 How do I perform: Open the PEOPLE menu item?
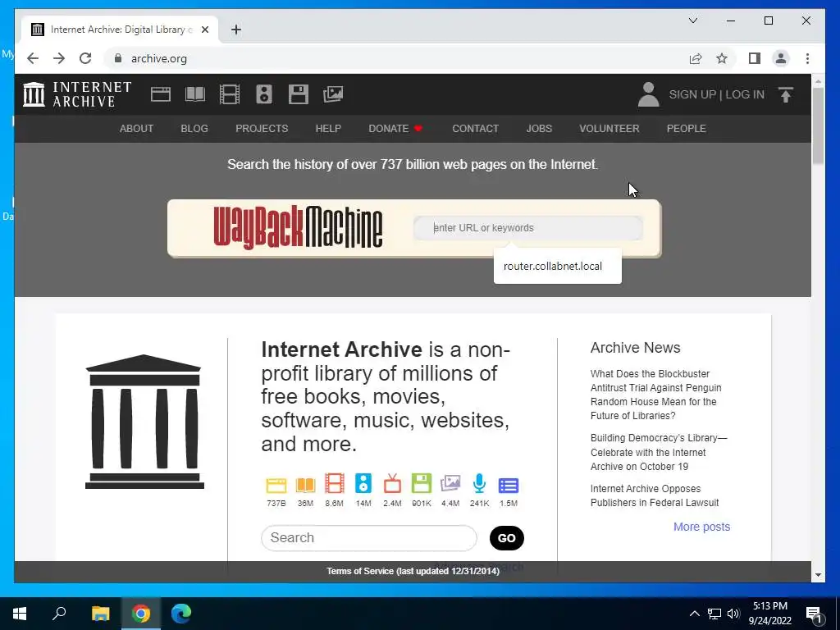[x=687, y=129]
